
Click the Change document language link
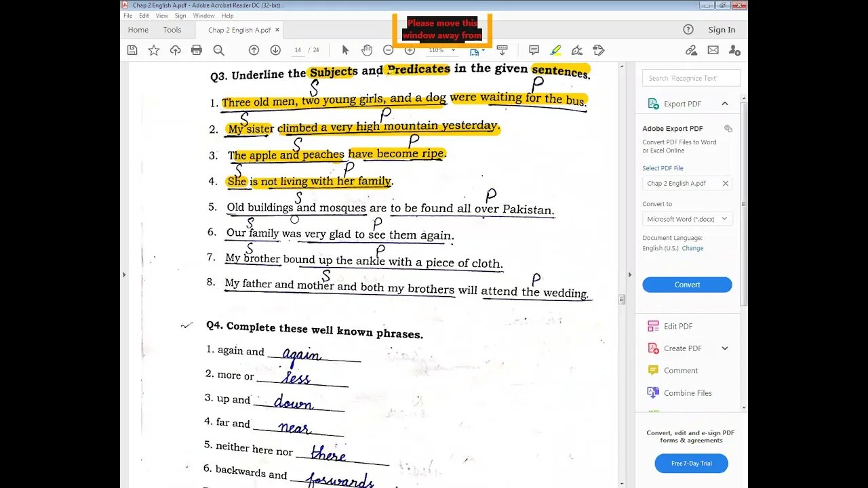pos(692,248)
